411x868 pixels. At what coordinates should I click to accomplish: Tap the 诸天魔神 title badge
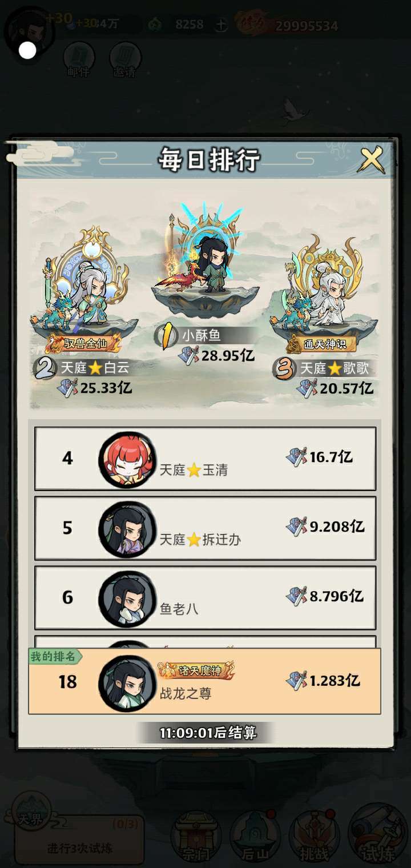point(197,670)
